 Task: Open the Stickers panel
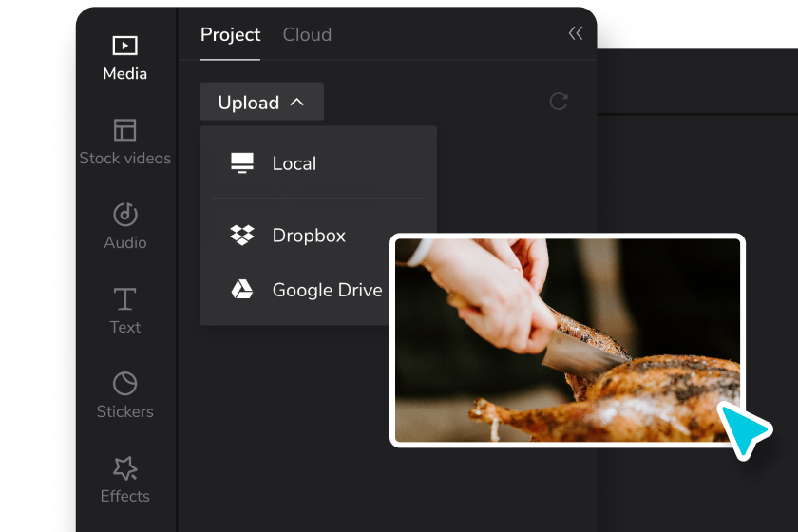[124, 395]
